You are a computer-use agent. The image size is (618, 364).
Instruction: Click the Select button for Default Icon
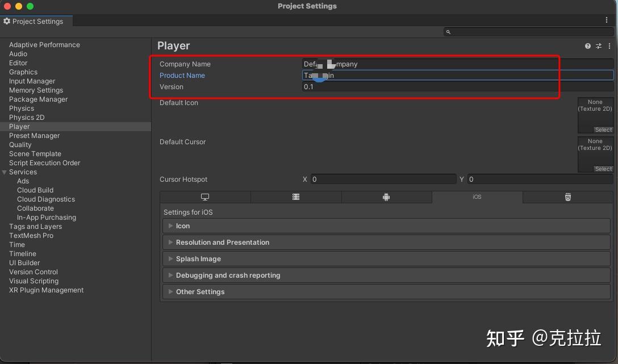click(x=603, y=129)
